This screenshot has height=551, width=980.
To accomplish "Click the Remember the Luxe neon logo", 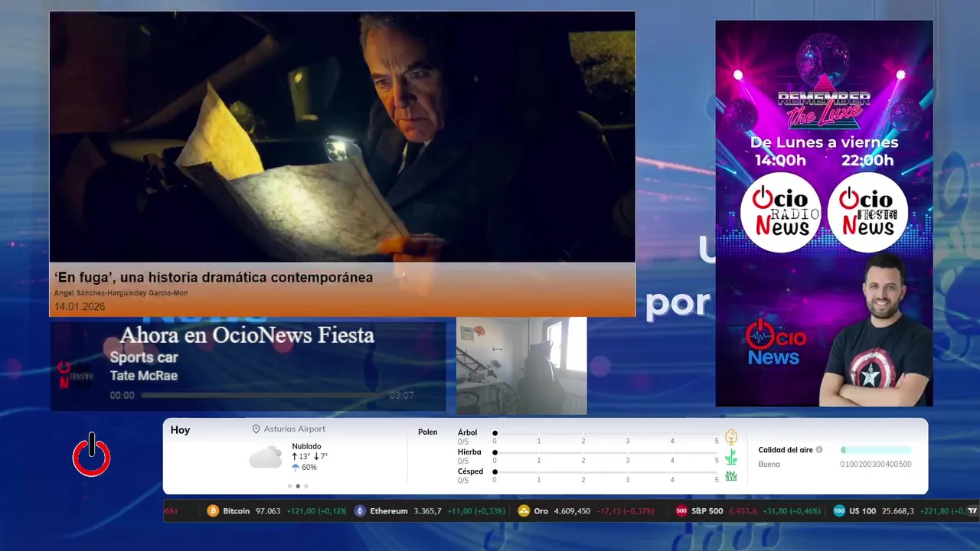I will [x=824, y=109].
